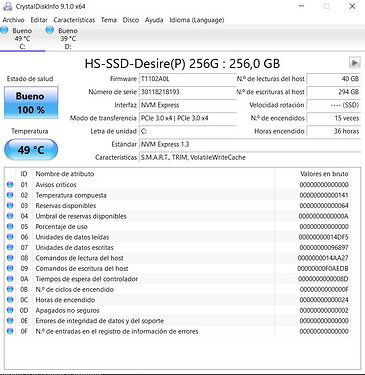Viewport: 365px width, 375px height.
Task: Click the status dot for Apagados no seguros
Action: pyautogui.click(x=10, y=310)
